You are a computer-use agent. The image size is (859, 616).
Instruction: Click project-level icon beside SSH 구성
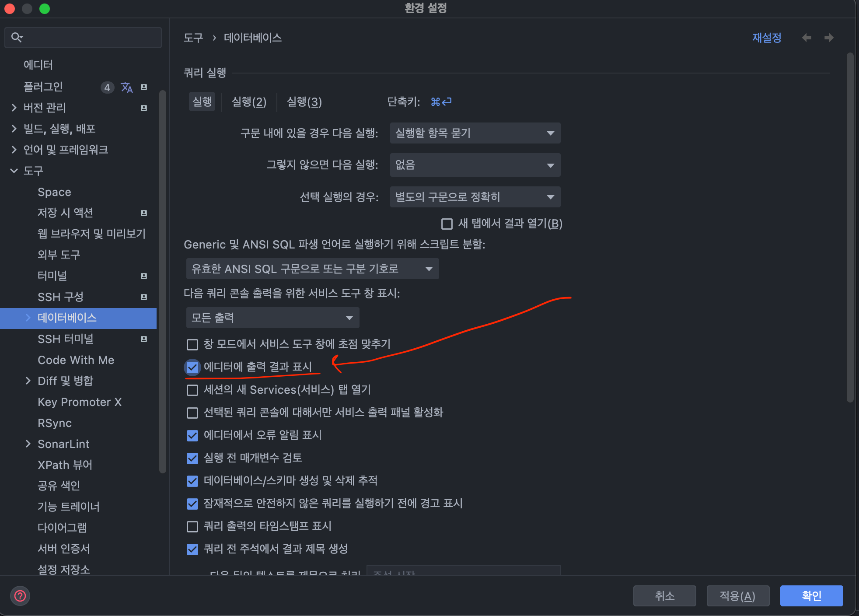144,297
